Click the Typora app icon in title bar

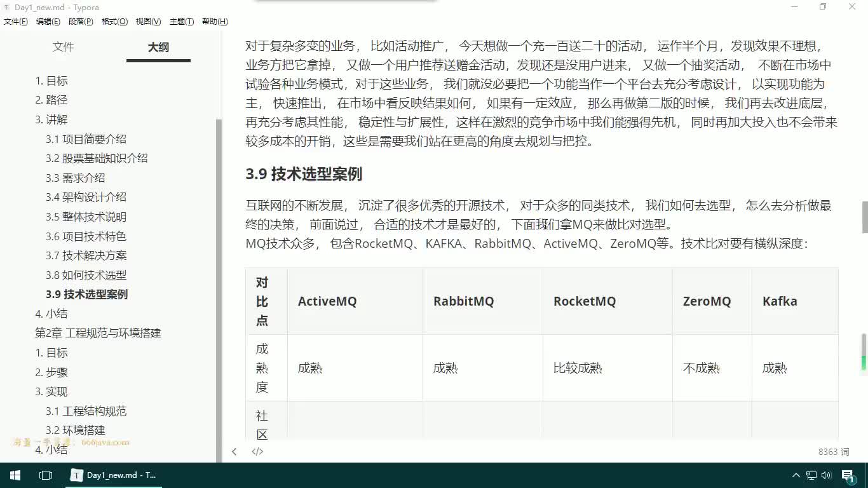click(6, 6)
